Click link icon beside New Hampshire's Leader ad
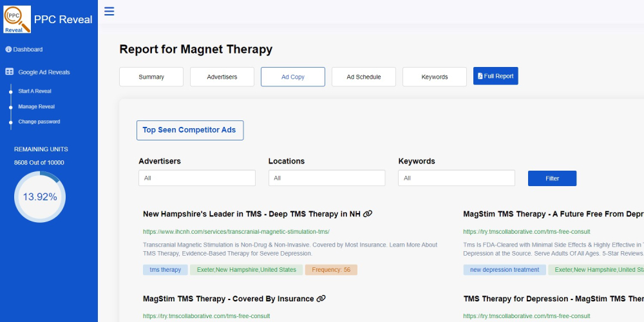644x322 pixels. pyautogui.click(x=368, y=214)
